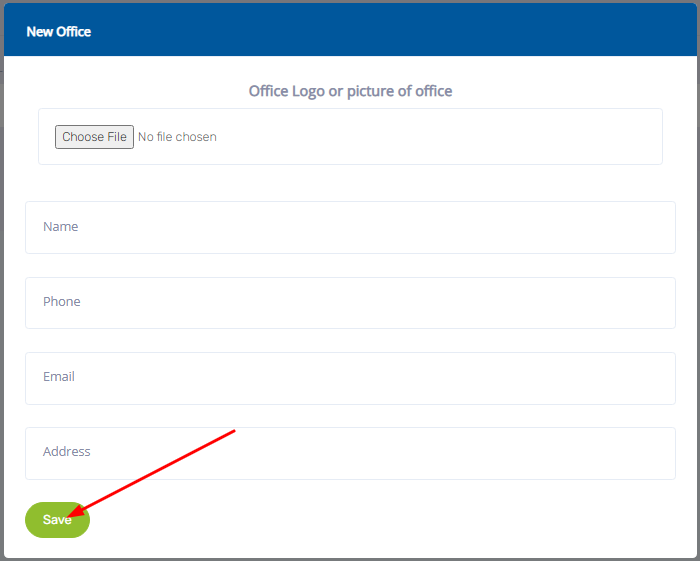Select the Phone input field
The width and height of the screenshot is (700, 561).
(350, 302)
